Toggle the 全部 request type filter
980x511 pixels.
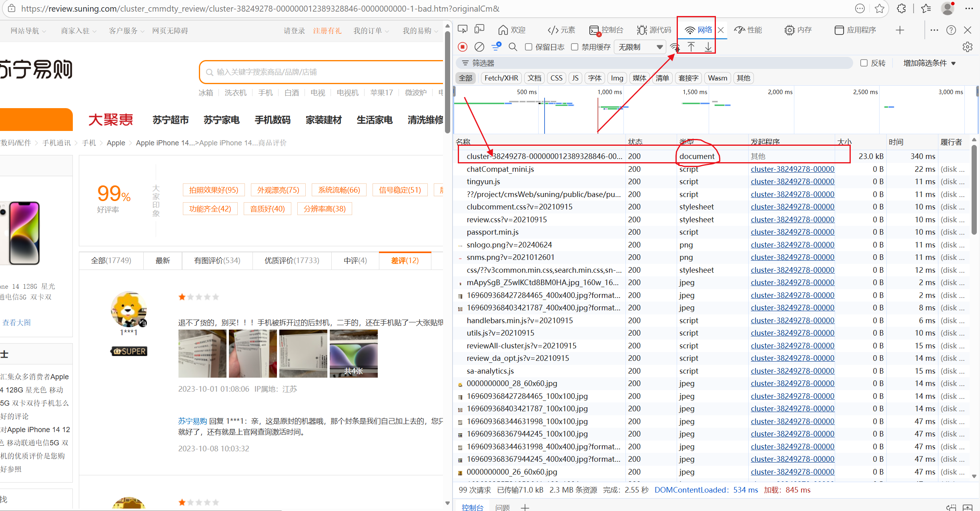[466, 78]
